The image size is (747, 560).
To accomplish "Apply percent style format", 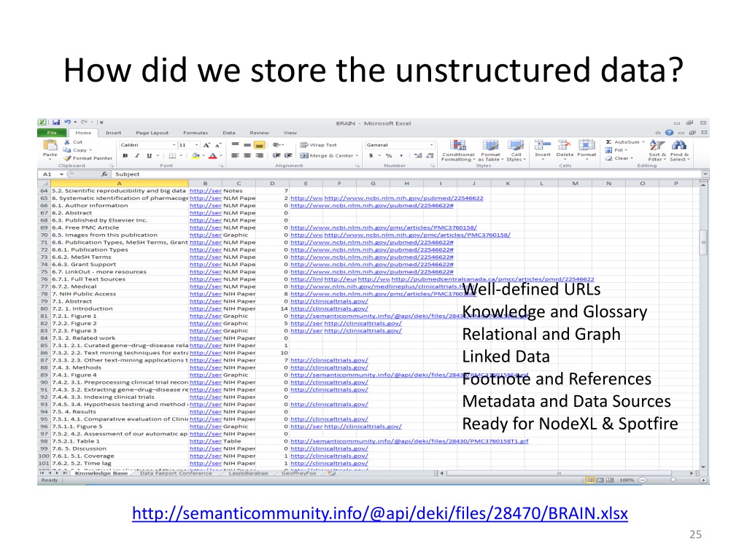I will [389, 155].
